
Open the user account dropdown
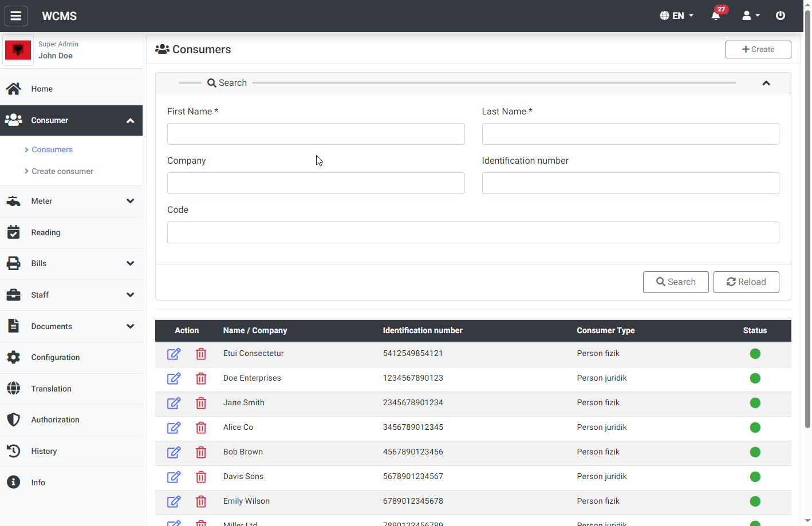pos(751,15)
